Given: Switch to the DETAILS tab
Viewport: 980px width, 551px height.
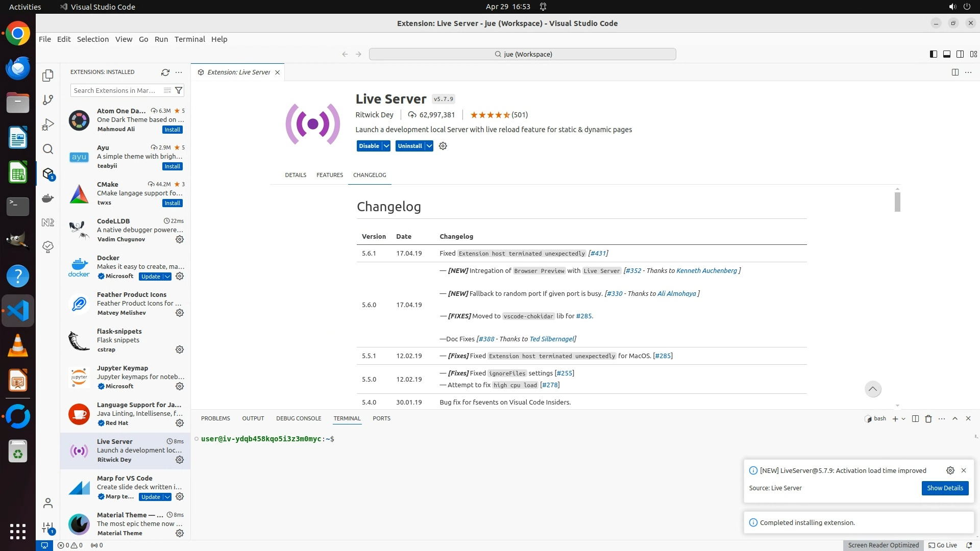Looking at the screenshot, I should pyautogui.click(x=296, y=175).
